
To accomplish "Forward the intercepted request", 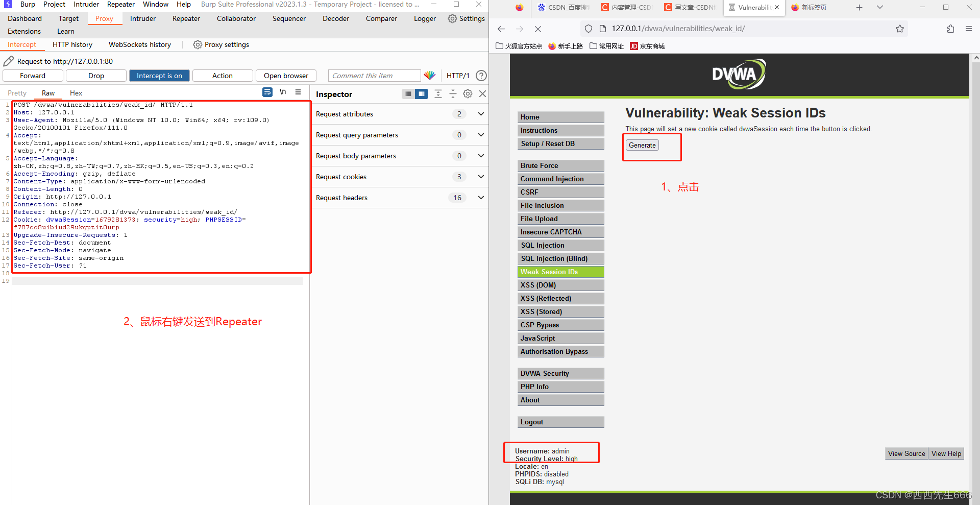I will [x=33, y=76].
